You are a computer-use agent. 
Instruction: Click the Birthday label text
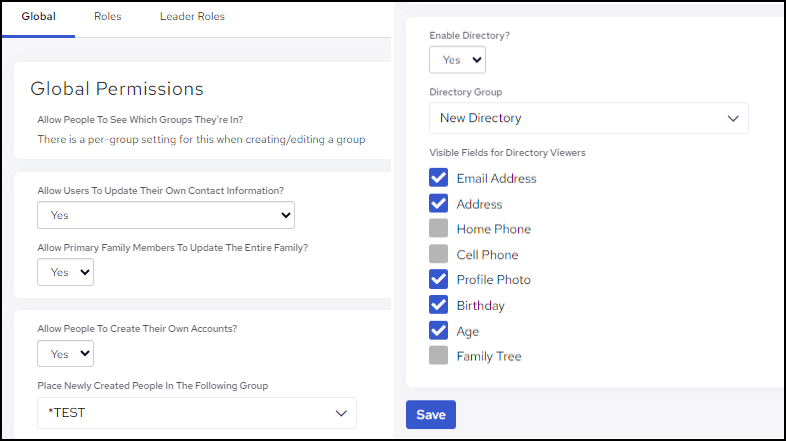coord(480,306)
